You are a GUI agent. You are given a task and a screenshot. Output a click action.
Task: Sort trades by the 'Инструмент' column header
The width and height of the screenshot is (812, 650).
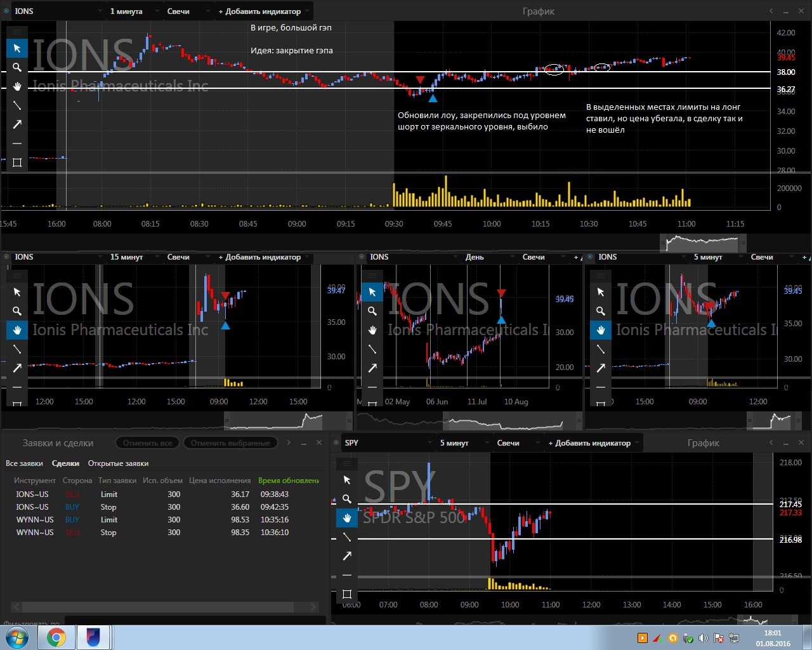pyautogui.click(x=35, y=481)
